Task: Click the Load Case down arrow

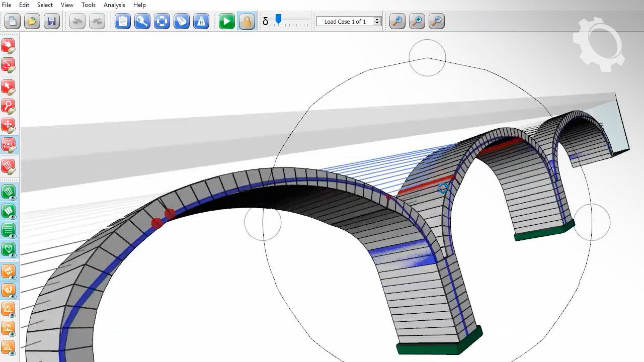Action: 377,24
